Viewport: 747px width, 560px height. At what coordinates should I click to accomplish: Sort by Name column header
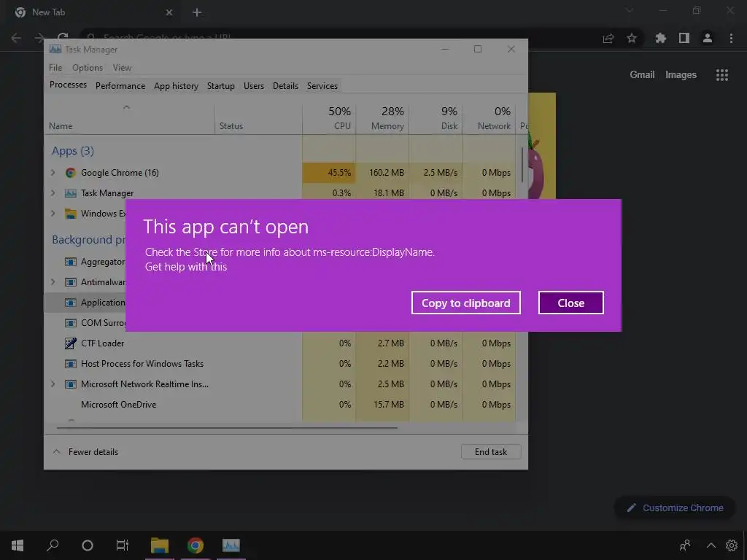pos(130,118)
